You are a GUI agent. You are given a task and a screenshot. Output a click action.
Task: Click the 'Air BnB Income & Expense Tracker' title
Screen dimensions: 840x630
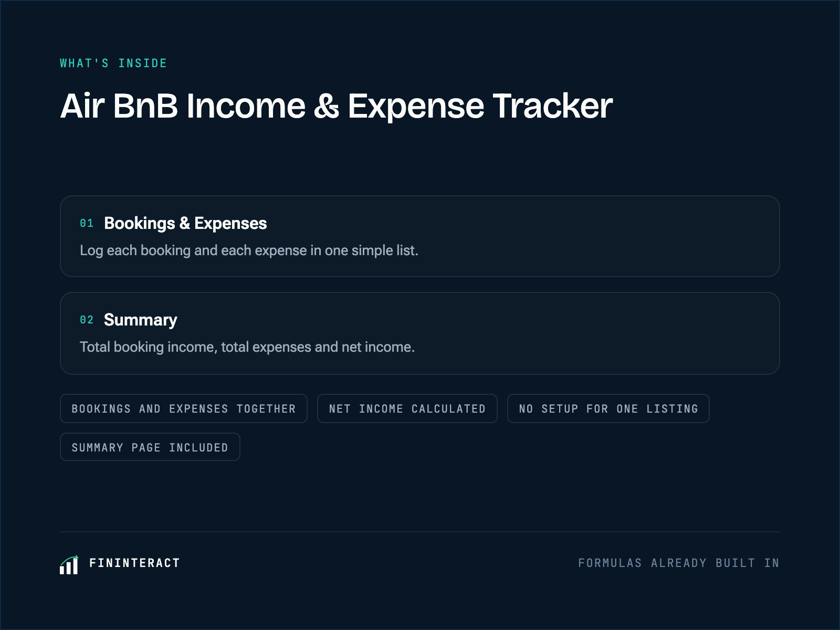pyautogui.click(x=336, y=106)
